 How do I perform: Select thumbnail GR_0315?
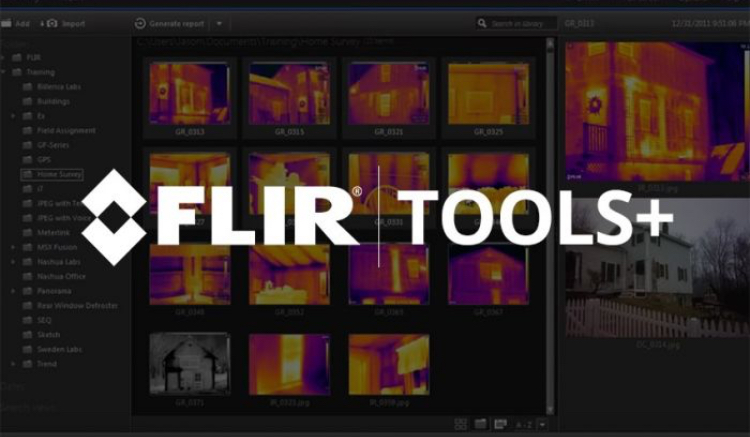[289, 94]
